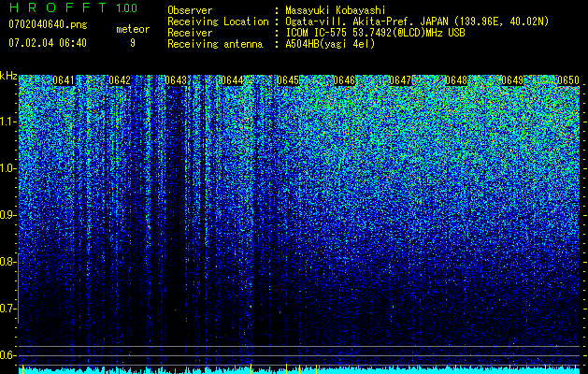Click the 1.0 kHz axis label
Viewport: 588px width, 374px height.
tap(7, 168)
